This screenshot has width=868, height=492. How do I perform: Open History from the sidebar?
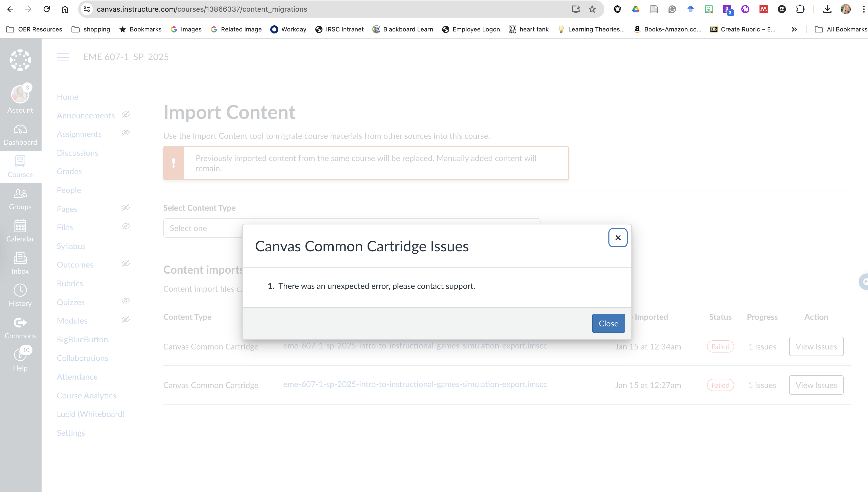[x=20, y=295]
